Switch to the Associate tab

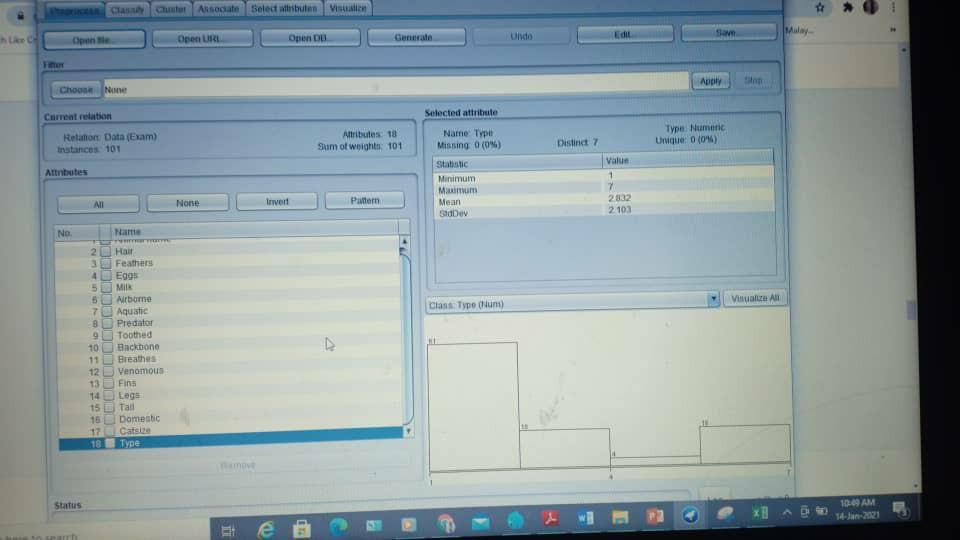tap(219, 9)
